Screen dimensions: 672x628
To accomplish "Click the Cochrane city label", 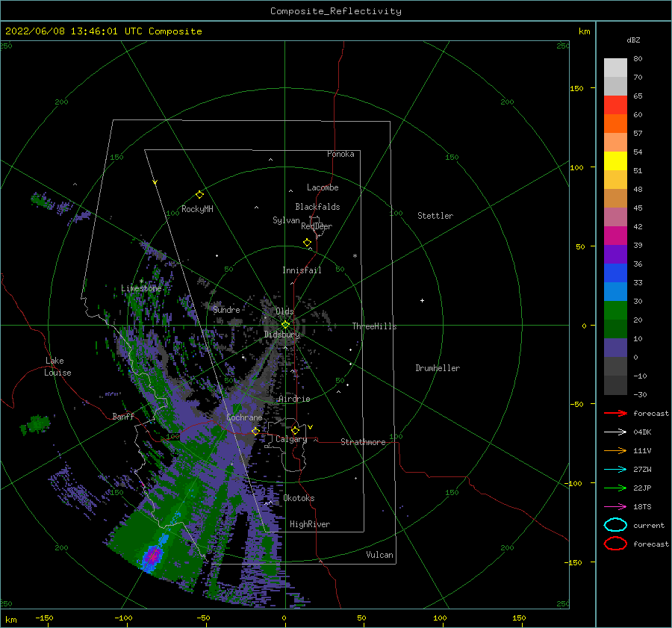I will [244, 417].
